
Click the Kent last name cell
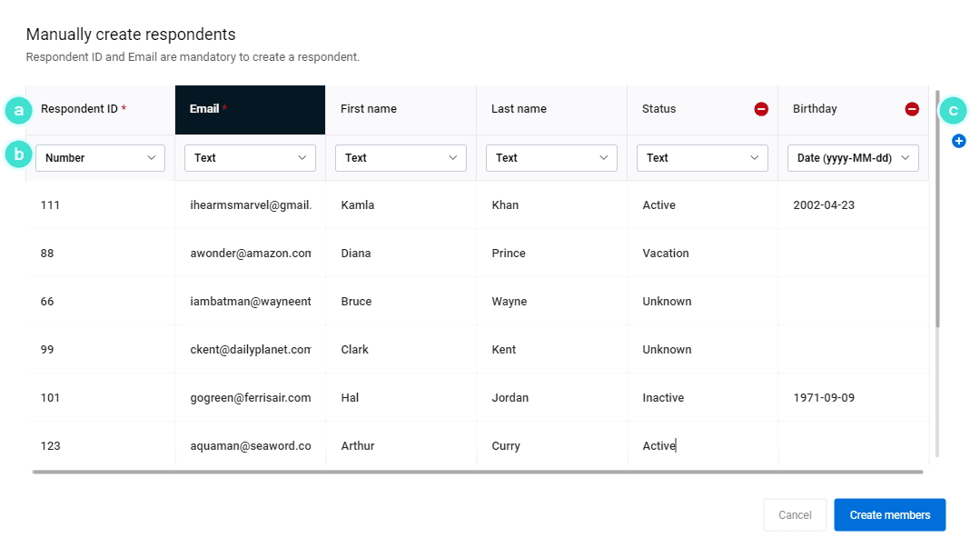point(551,349)
